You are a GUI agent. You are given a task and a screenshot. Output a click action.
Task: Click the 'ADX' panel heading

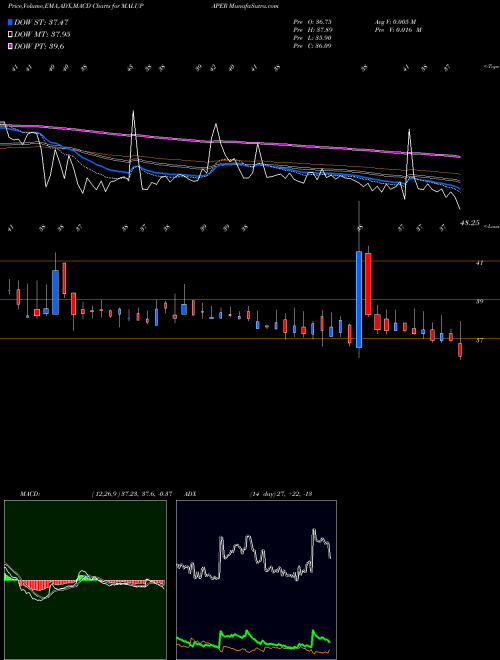(x=190, y=494)
